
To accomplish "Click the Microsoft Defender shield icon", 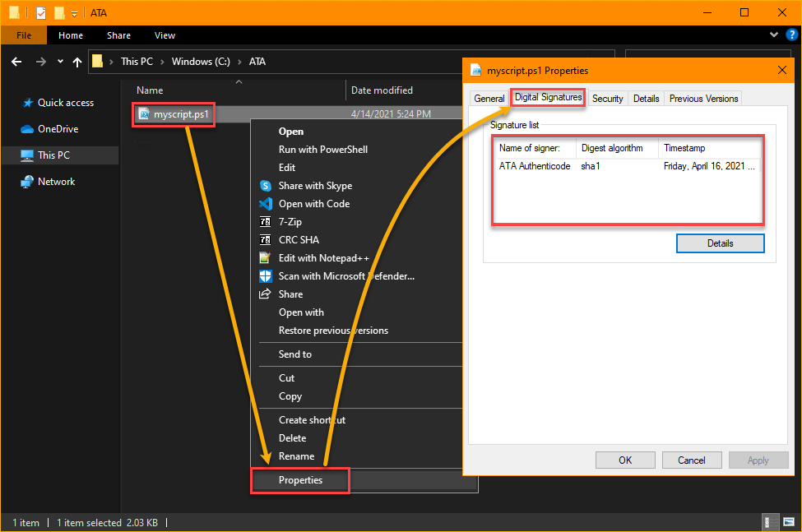I will click(x=266, y=276).
